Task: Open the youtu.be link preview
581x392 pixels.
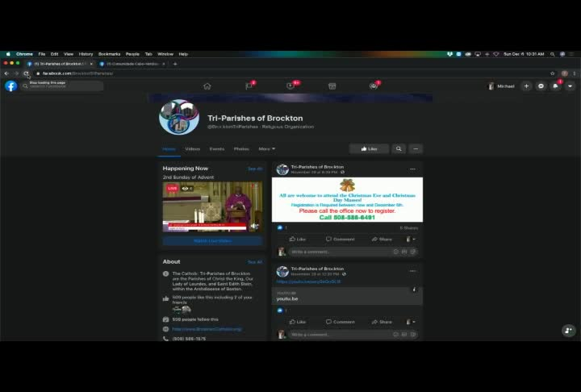Action: tap(347, 296)
